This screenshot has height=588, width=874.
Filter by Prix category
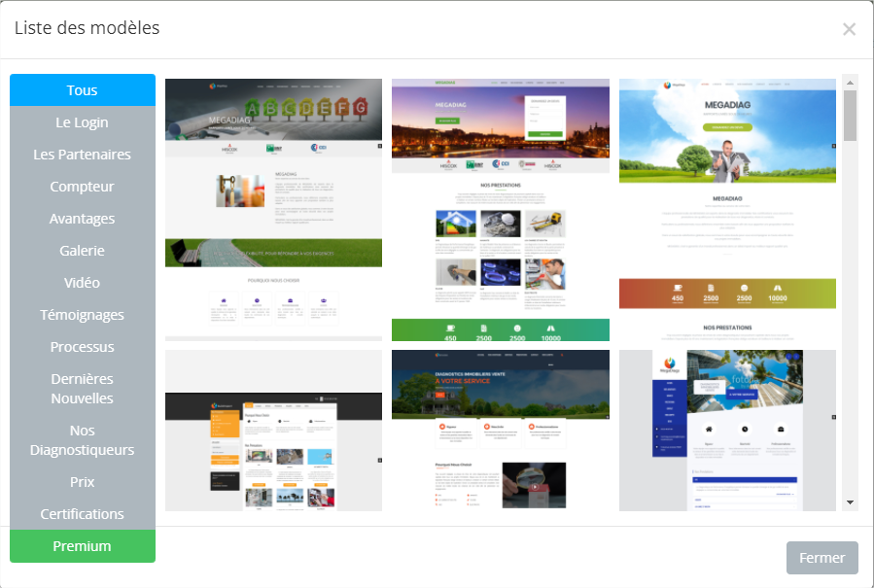click(x=83, y=481)
